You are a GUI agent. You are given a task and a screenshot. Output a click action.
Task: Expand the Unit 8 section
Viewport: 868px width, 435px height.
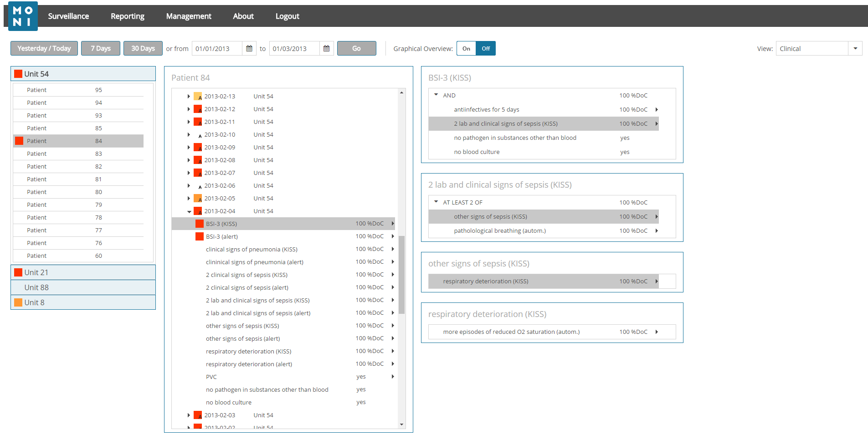[83, 302]
